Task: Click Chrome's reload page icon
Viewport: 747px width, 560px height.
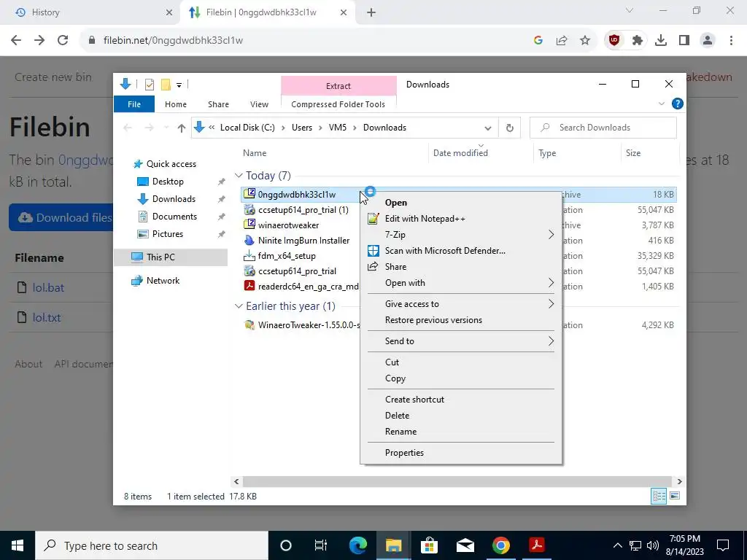Action: [63, 41]
